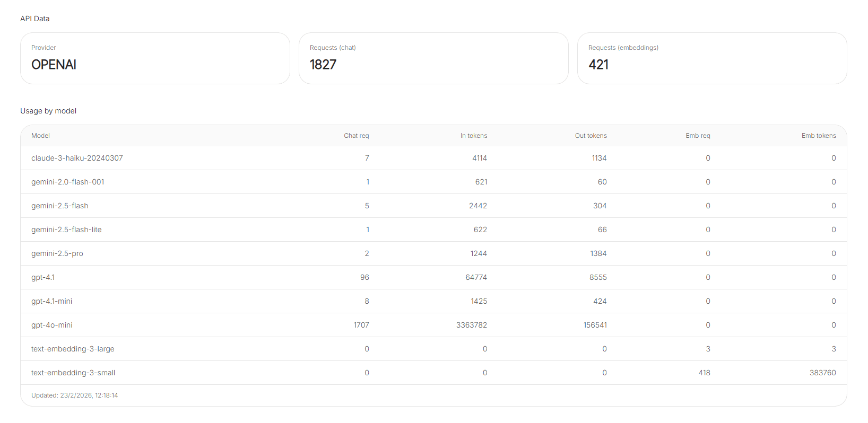The image size is (868, 423).
Task: Click the In tokens column header
Action: 473,136
